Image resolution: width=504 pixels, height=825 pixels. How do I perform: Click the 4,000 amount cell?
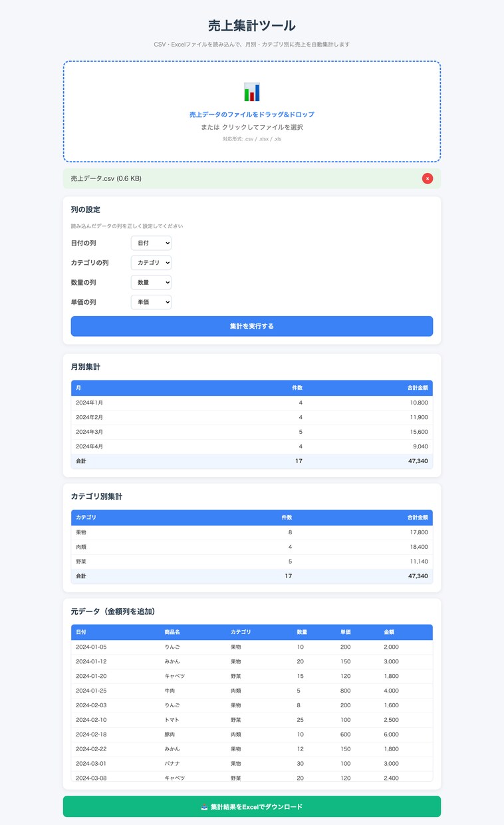pyautogui.click(x=391, y=691)
